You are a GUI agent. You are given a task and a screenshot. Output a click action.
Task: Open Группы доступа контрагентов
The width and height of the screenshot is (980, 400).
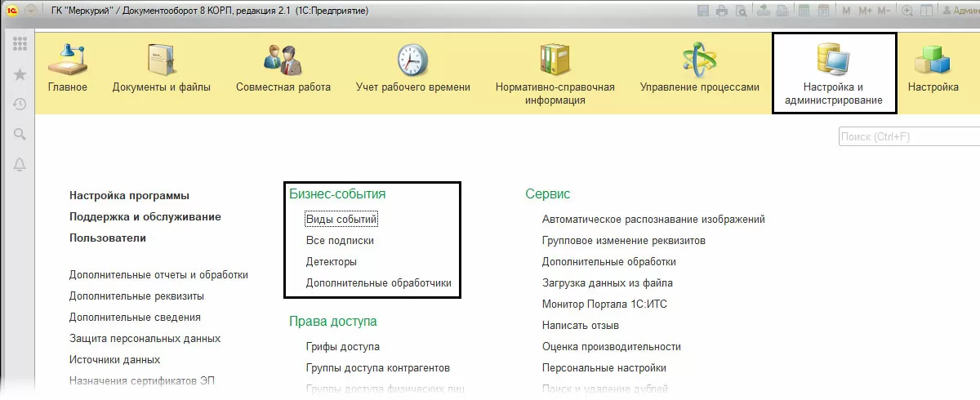point(378,368)
